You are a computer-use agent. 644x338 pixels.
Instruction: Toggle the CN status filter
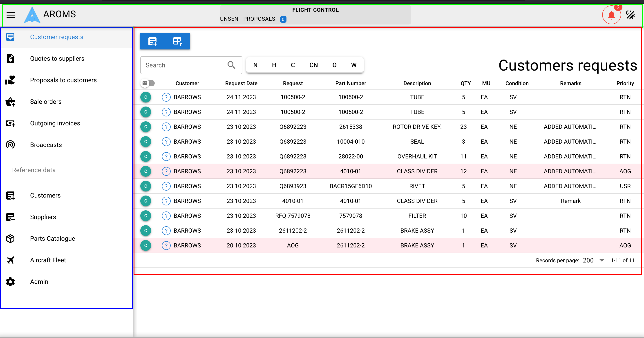click(313, 65)
